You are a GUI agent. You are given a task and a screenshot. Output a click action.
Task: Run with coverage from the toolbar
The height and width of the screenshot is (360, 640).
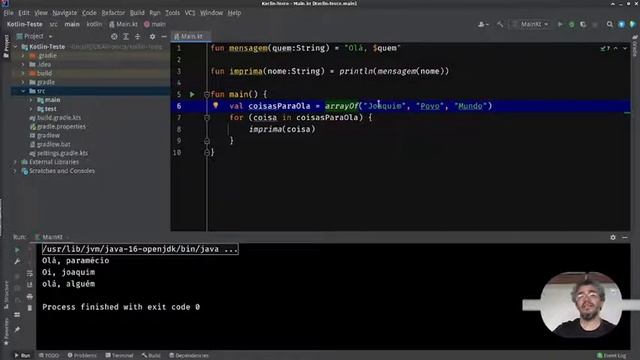(583, 24)
